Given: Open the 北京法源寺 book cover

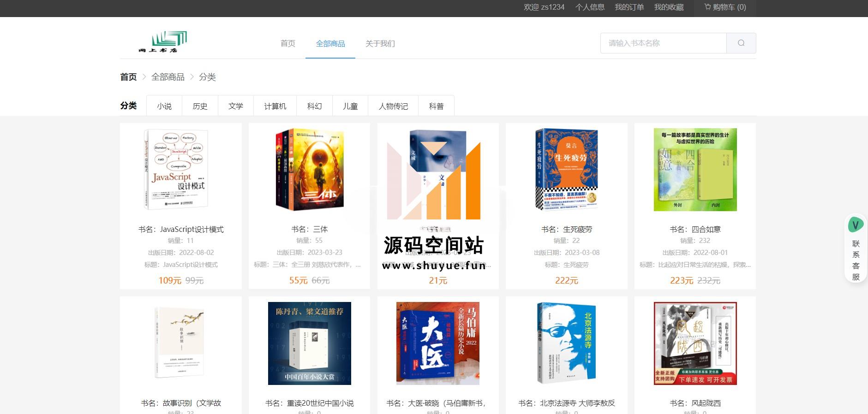Looking at the screenshot, I should [567, 343].
